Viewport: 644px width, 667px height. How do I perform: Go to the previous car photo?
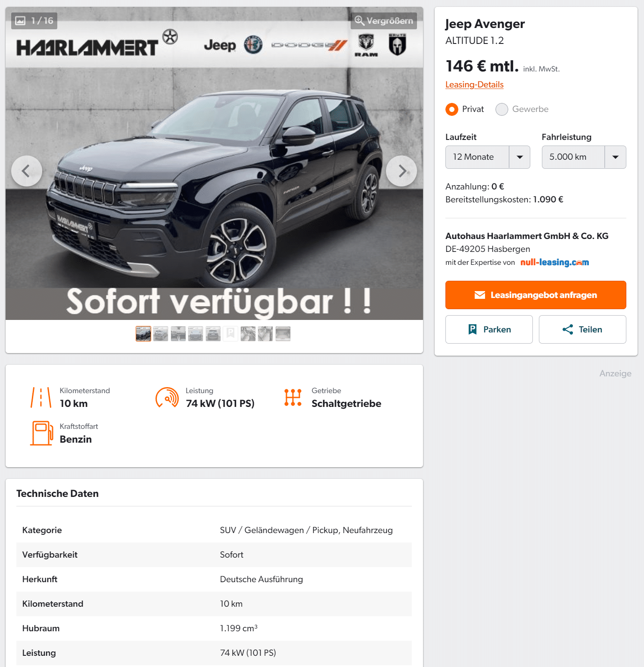pos(27,171)
